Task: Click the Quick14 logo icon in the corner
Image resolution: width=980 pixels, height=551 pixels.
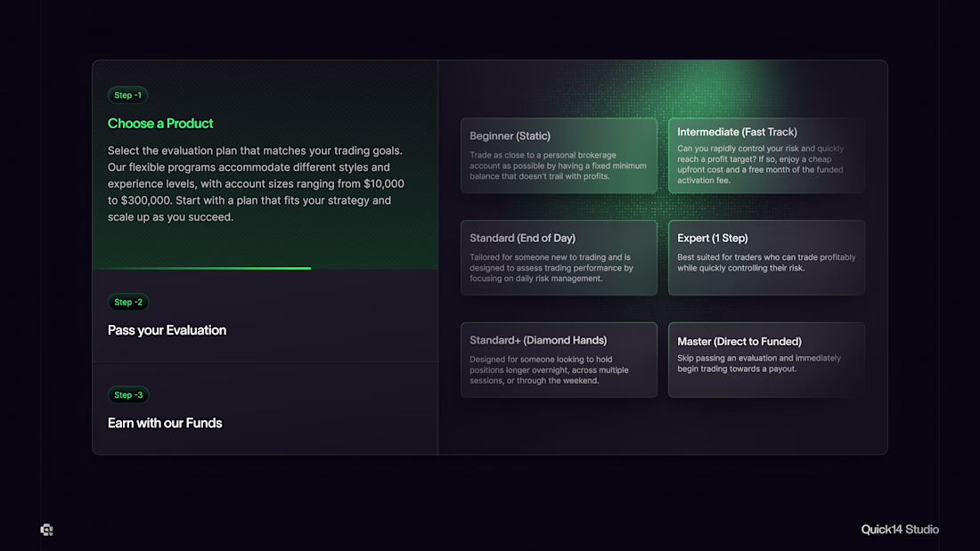Action: coord(47,530)
